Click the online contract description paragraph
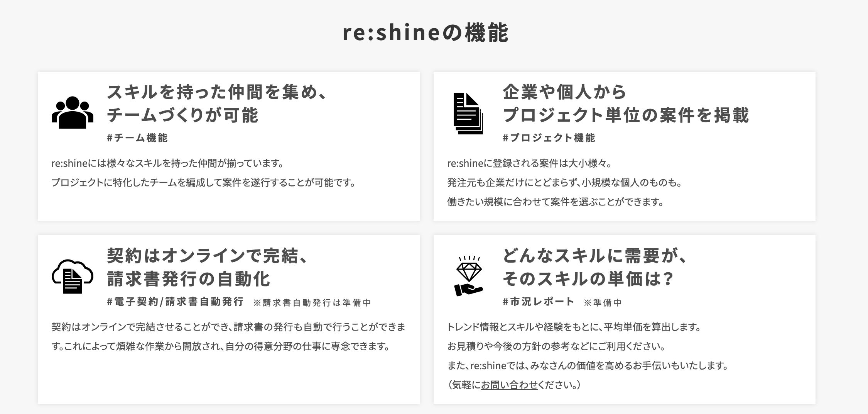This screenshot has width=868, height=414. 228,336
